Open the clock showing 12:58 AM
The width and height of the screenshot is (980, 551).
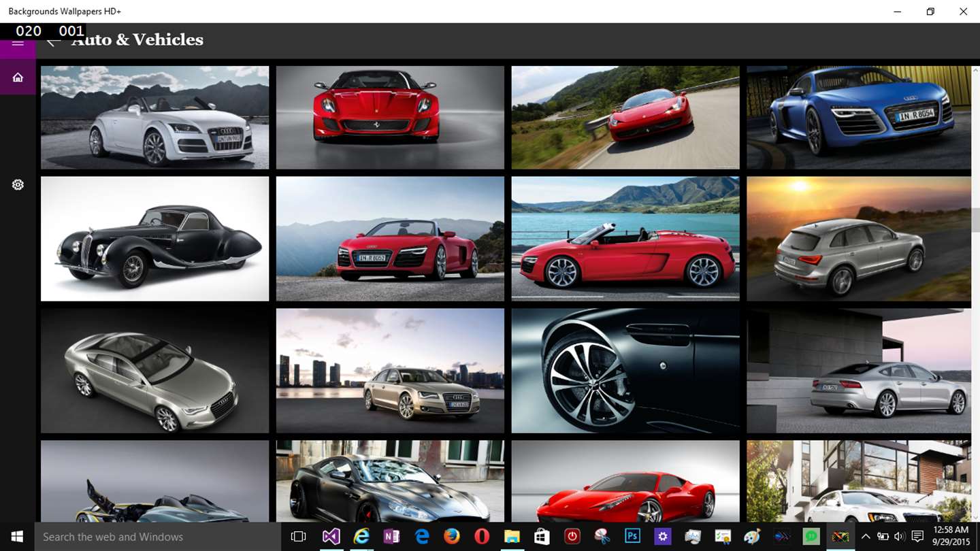[x=951, y=537]
